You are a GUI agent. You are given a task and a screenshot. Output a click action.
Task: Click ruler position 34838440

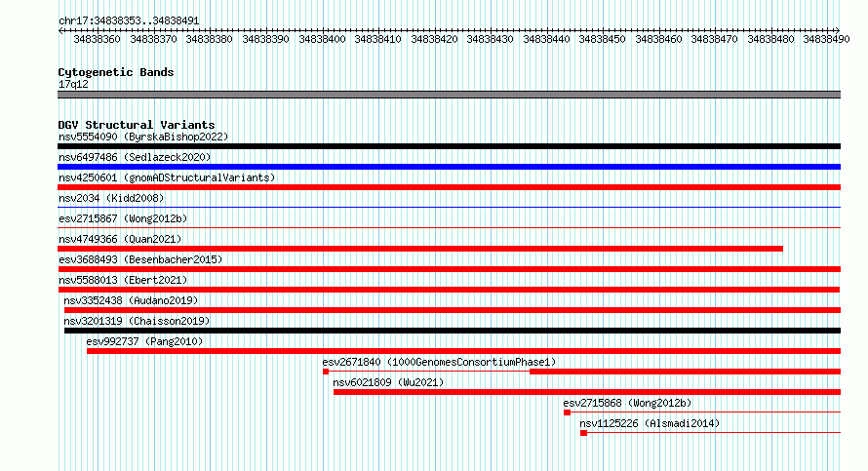click(x=546, y=39)
